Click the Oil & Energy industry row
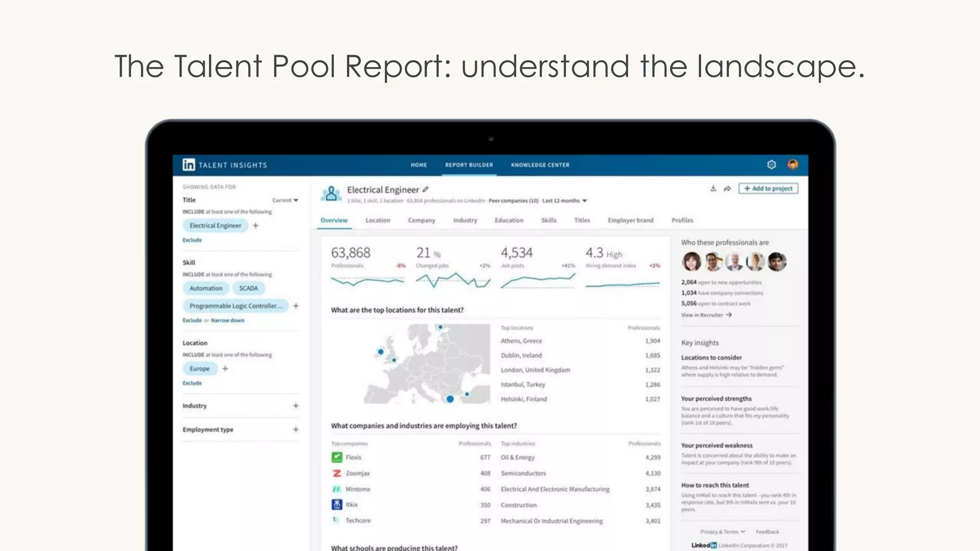The image size is (980, 551). pyautogui.click(x=580, y=457)
